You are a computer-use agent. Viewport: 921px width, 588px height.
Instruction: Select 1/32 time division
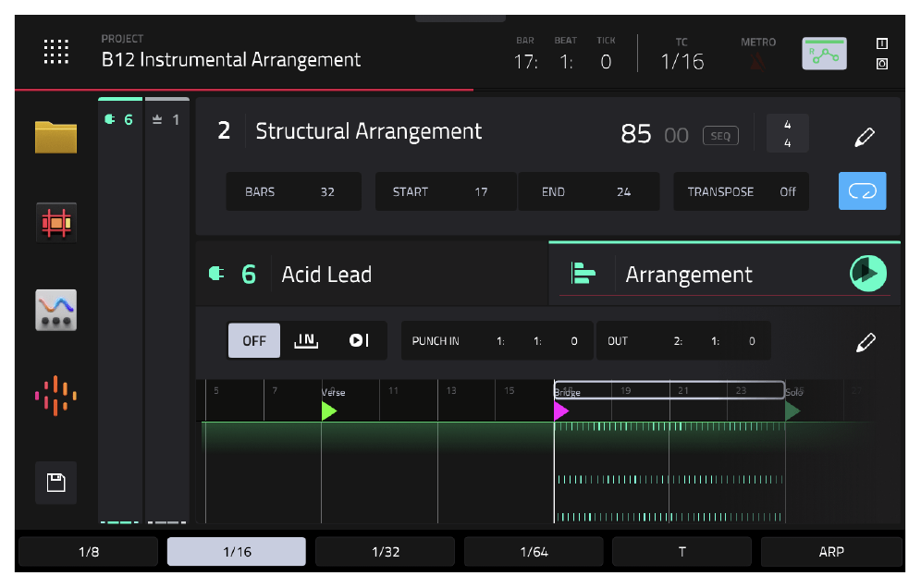(x=386, y=552)
